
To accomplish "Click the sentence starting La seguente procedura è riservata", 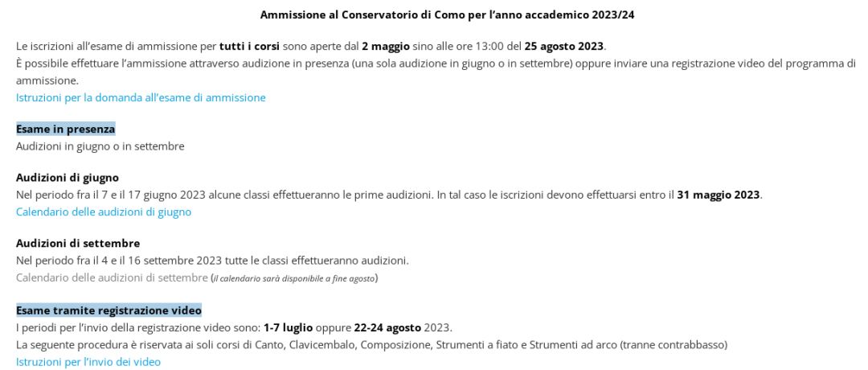I will (x=371, y=345).
